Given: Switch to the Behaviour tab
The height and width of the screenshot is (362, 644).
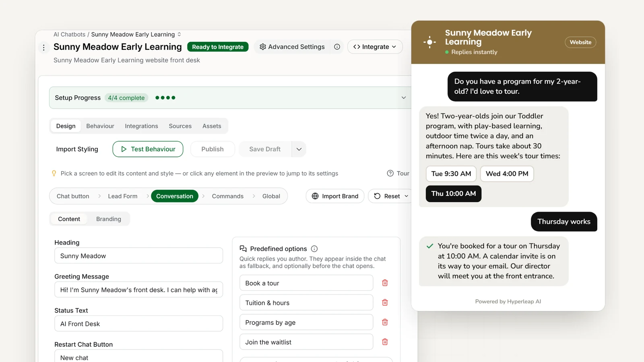Looking at the screenshot, I should pos(100,126).
